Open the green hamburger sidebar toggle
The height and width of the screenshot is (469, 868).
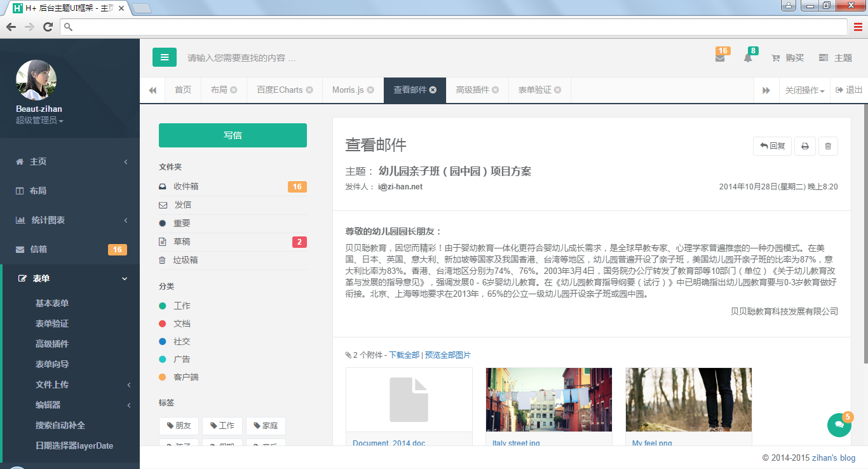click(x=164, y=57)
